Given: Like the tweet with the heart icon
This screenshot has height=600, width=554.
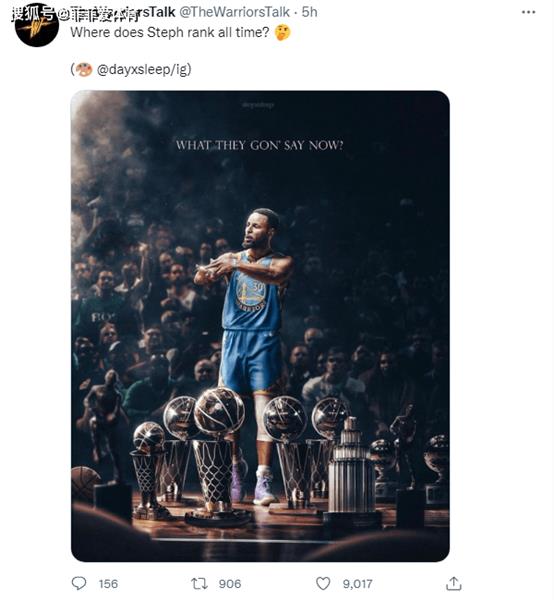Looking at the screenshot, I should point(323,584).
